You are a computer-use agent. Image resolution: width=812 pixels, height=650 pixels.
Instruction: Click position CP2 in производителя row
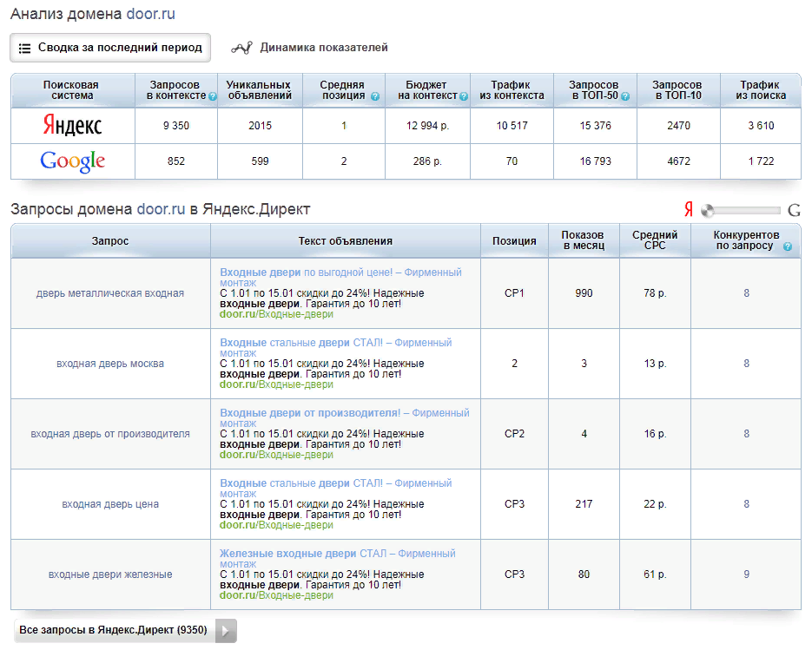pyautogui.click(x=514, y=434)
